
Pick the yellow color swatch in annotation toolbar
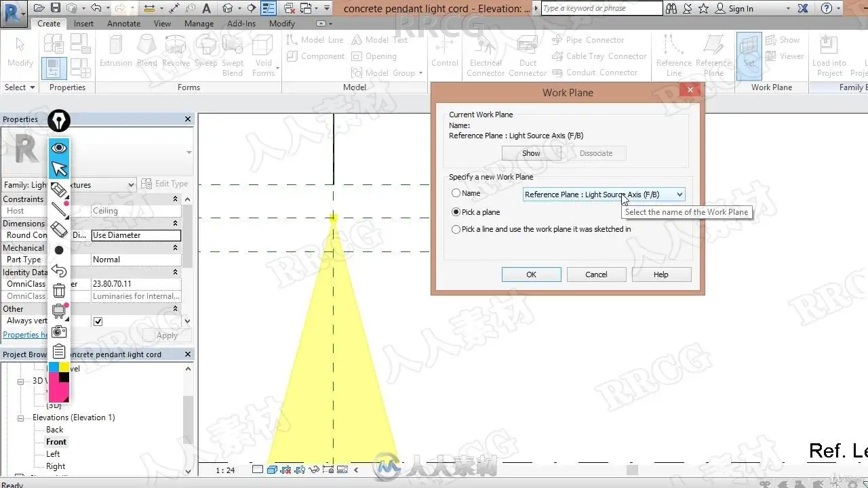[x=64, y=367]
